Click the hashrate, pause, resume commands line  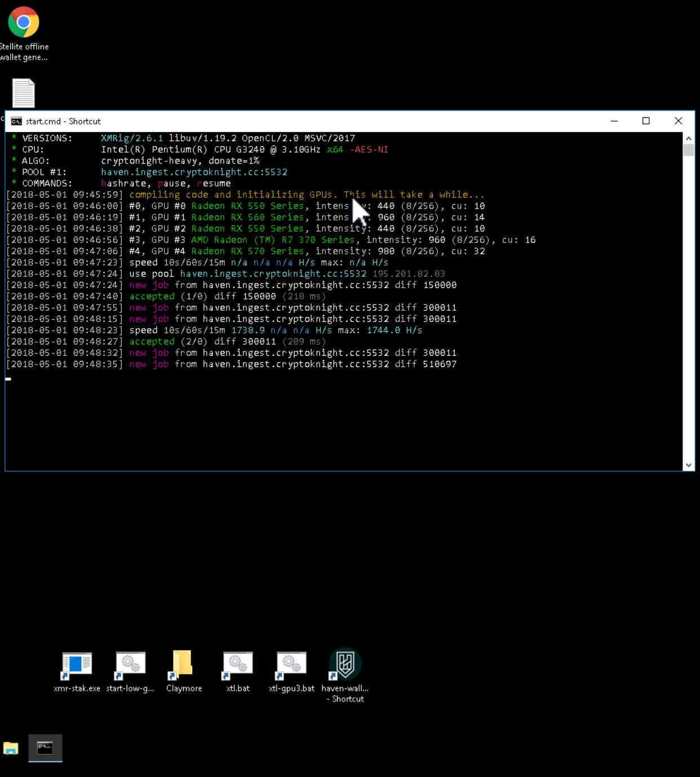click(x=166, y=183)
